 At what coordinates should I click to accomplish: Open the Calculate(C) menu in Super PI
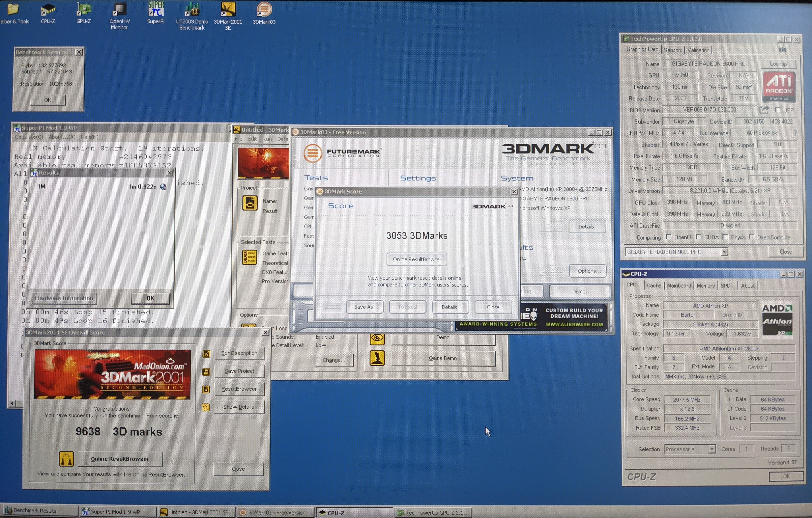[x=29, y=137]
